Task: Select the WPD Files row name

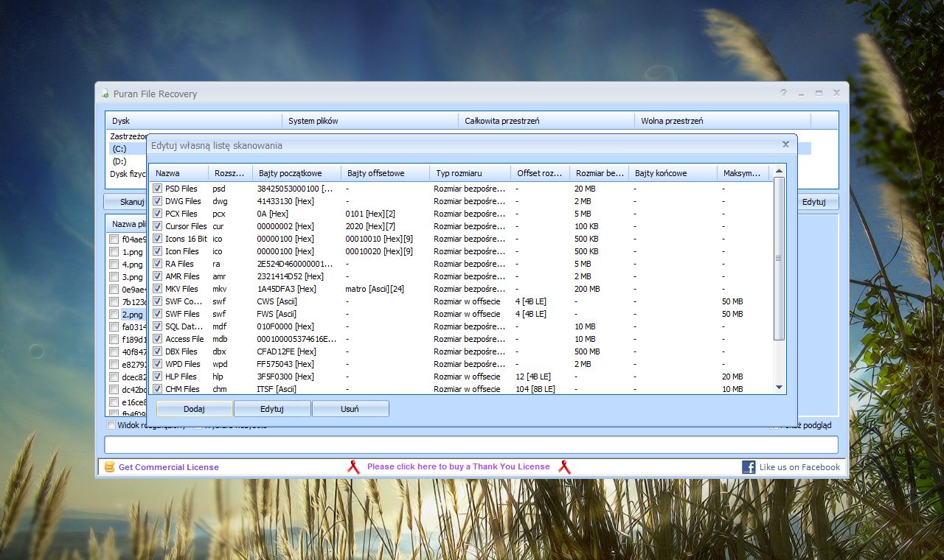Action: [x=183, y=364]
